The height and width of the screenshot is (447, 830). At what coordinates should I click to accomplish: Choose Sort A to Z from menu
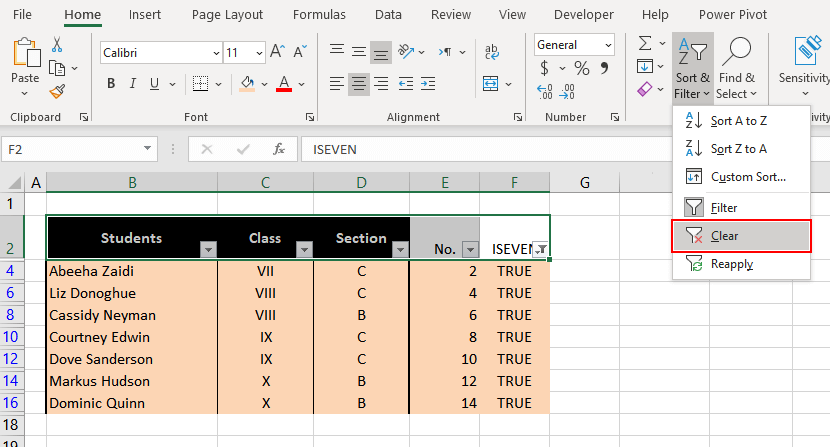[741, 121]
